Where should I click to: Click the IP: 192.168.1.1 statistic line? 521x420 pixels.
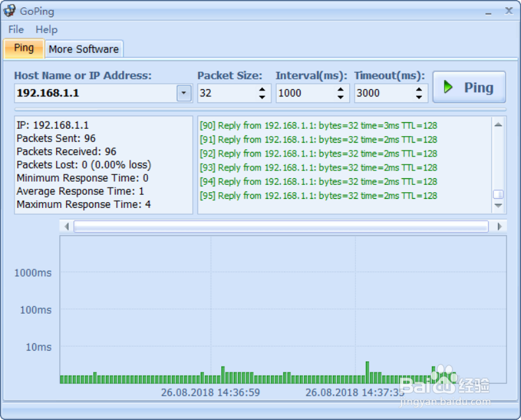53,125
